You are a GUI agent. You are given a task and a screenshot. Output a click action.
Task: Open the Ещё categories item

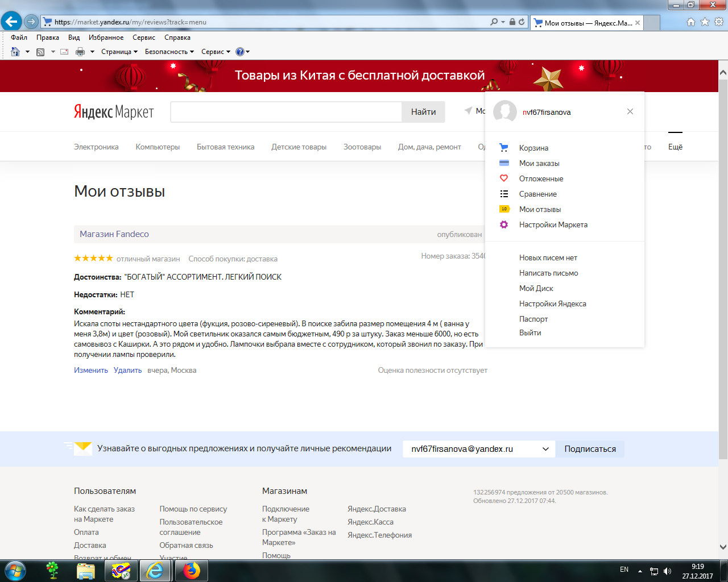pos(675,147)
